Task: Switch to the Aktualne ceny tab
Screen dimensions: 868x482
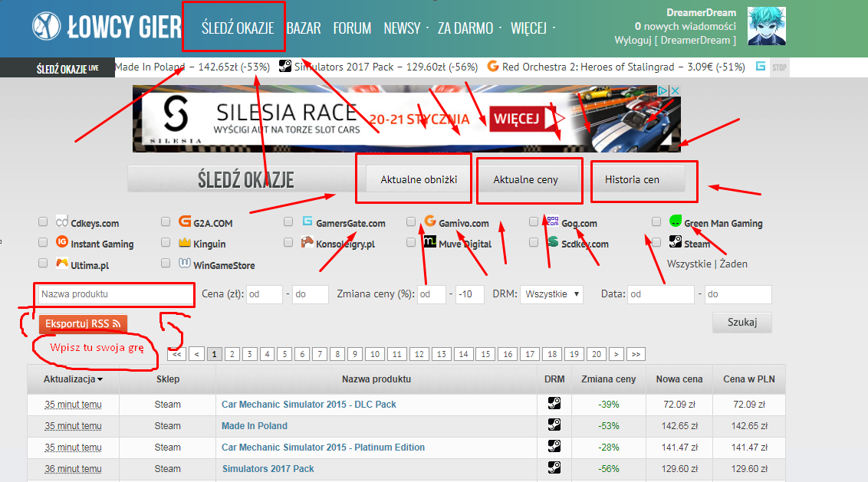Action: 525,179
